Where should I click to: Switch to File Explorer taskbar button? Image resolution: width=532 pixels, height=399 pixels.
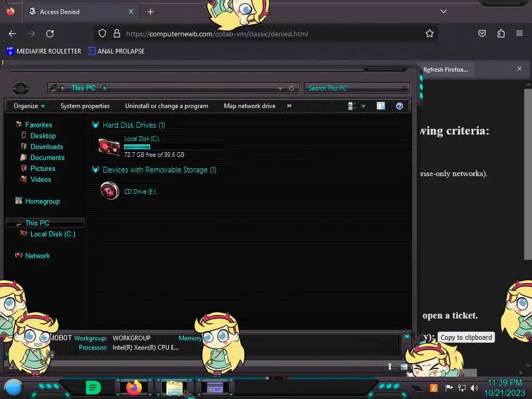(x=175, y=388)
